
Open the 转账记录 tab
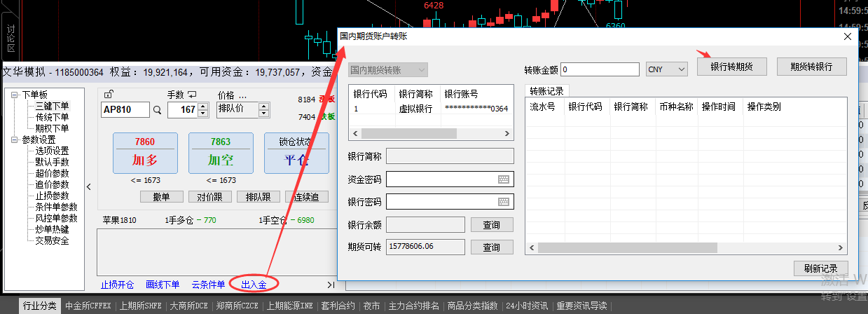tap(547, 90)
